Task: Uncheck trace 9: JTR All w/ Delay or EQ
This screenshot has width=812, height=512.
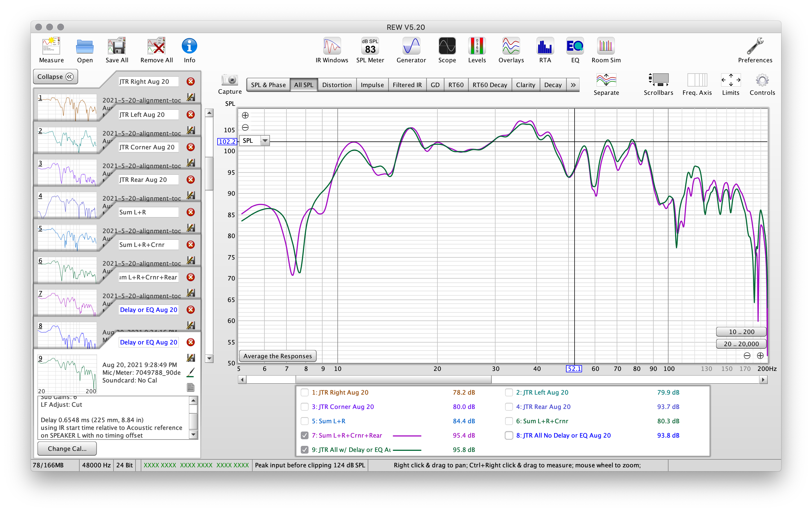Action: pyautogui.click(x=304, y=450)
